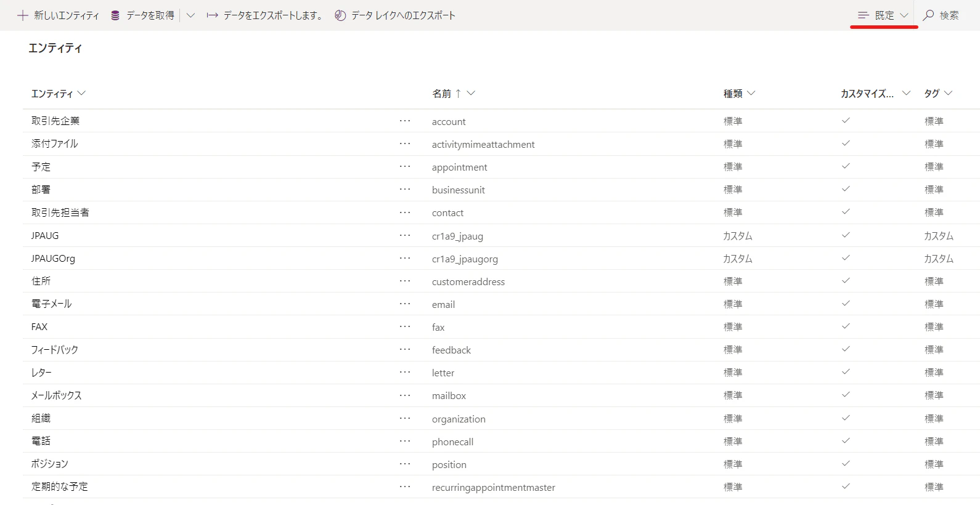Click the customeraddress name cell
The image size is (980, 505).
click(468, 282)
